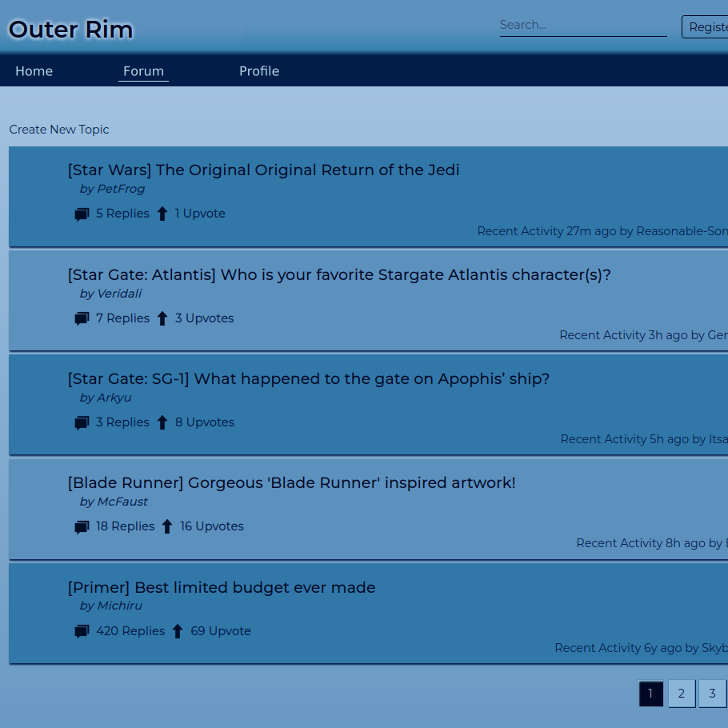
Task: Upvote the Stargate Atlantis favorite character topic
Action: click(162, 318)
